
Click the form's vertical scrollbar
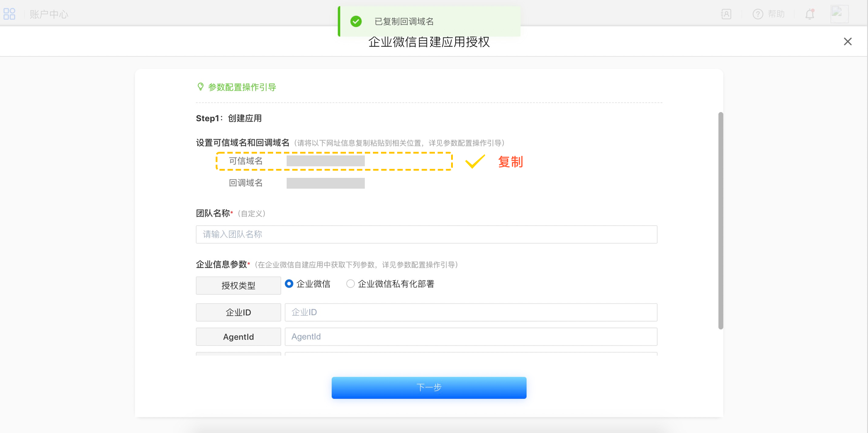pos(721,220)
